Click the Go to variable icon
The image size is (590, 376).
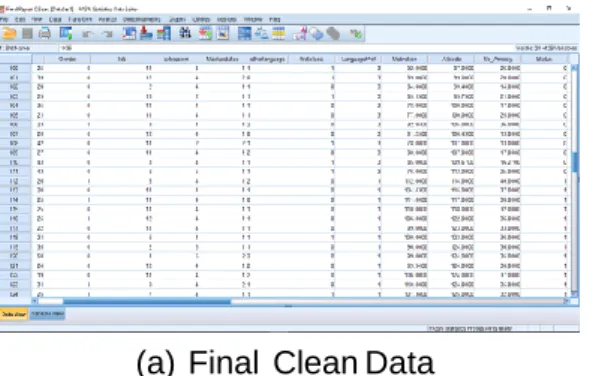[146, 33]
